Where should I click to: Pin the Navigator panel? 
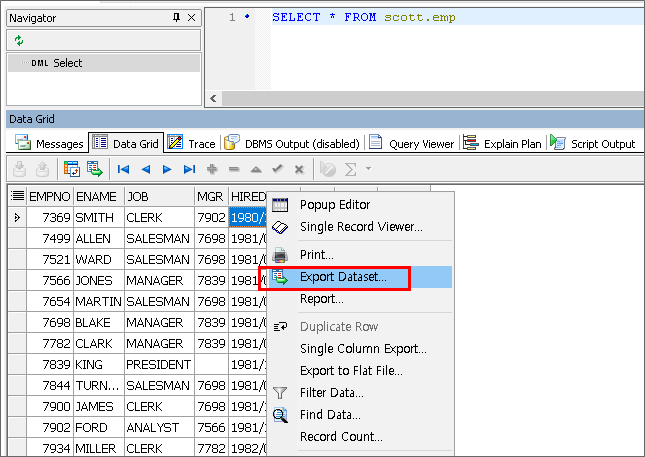click(x=176, y=17)
